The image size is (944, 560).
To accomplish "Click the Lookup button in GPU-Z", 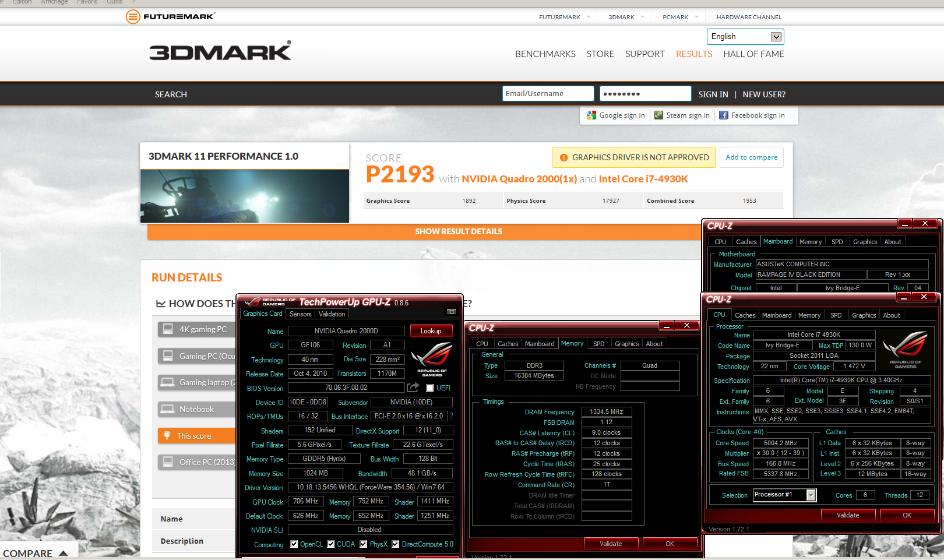I will (431, 331).
